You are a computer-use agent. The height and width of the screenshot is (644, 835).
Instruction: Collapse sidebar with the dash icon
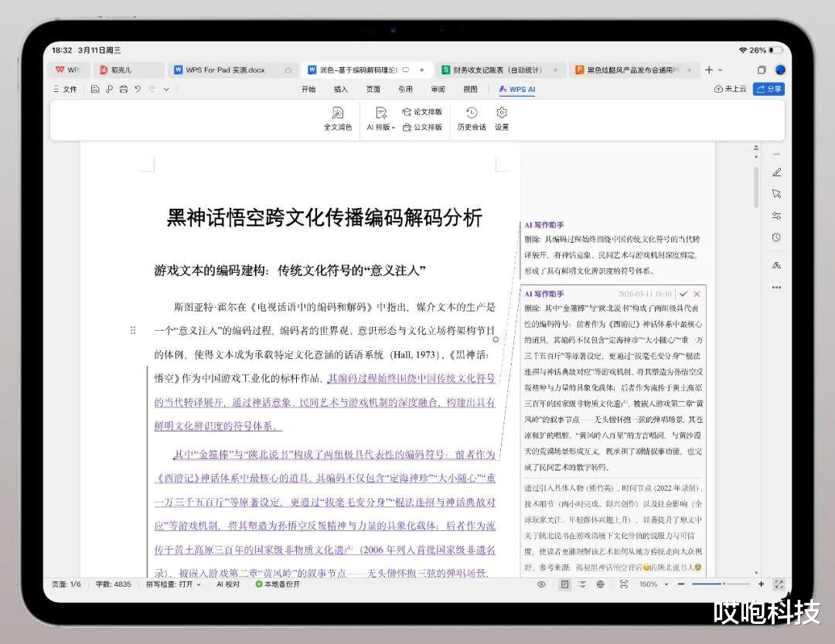coord(776,154)
